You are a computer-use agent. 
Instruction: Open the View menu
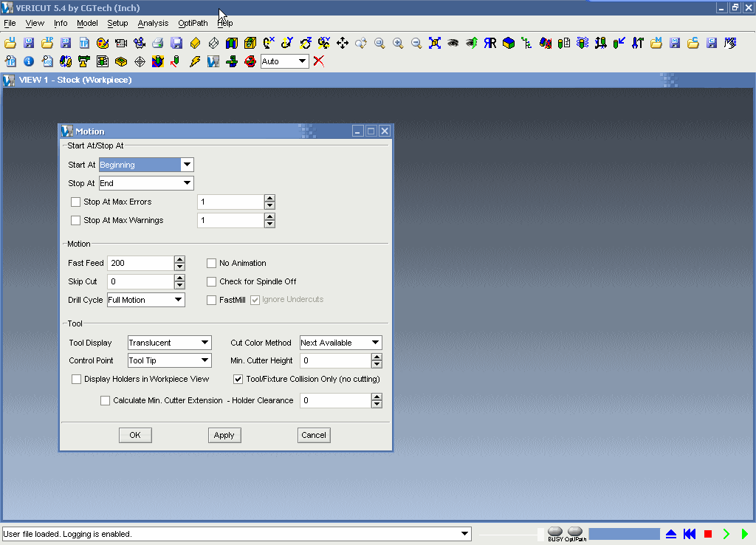pos(35,23)
